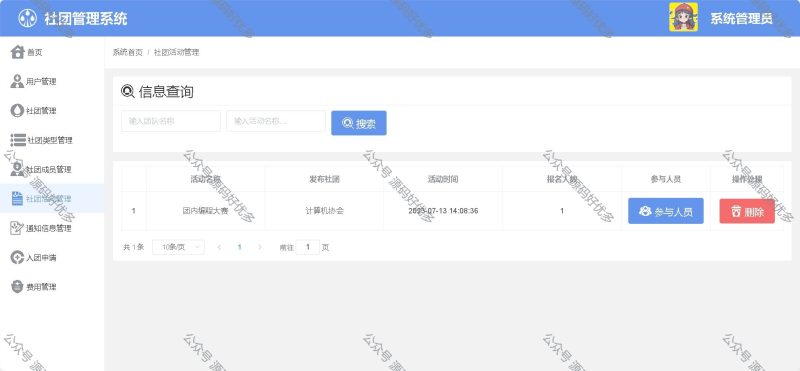
Task: Click the 团内编程大赛 activity cell
Action: point(206,211)
